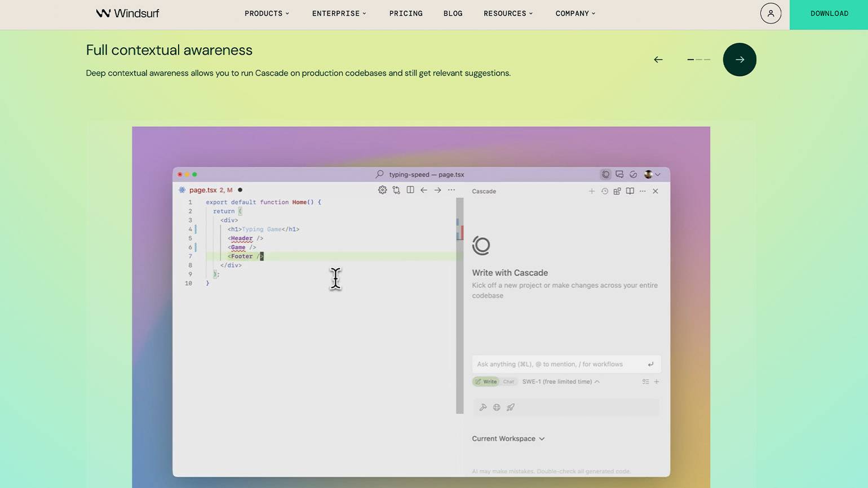Open the user avatar dropdown in the IDE
This screenshot has width=868, height=488.
click(x=652, y=175)
